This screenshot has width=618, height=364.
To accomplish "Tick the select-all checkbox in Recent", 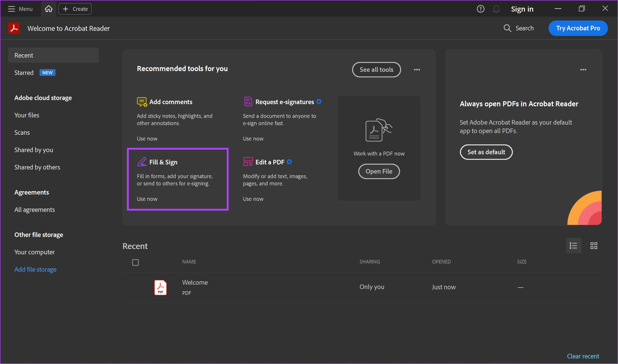I will click(x=135, y=263).
